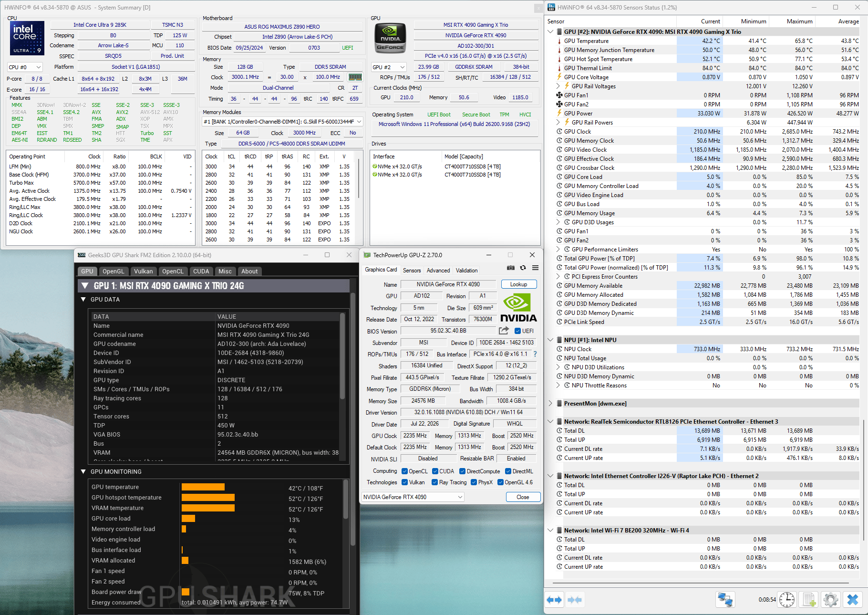Collapse GPU MONITORING section in GPU Shark
The image size is (868, 615).
[x=83, y=472]
